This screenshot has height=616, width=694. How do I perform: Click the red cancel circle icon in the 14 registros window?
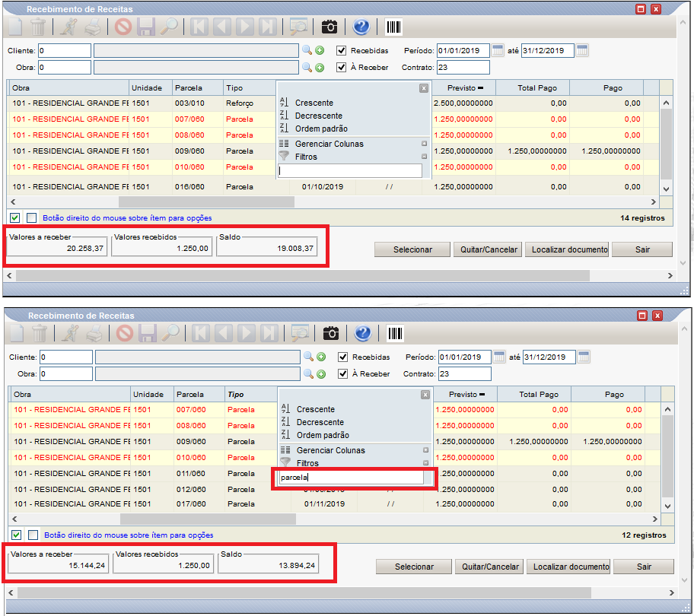pos(123,27)
